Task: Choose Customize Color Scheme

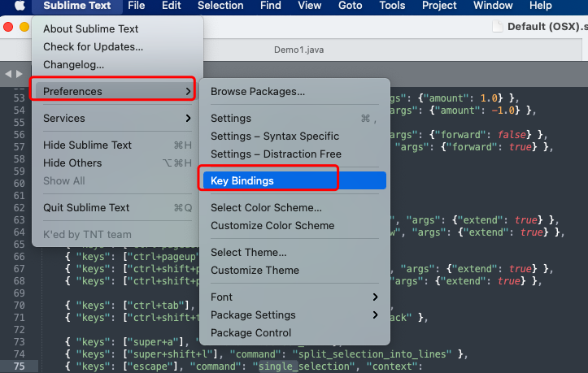Action: pyautogui.click(x=294, y=226)
